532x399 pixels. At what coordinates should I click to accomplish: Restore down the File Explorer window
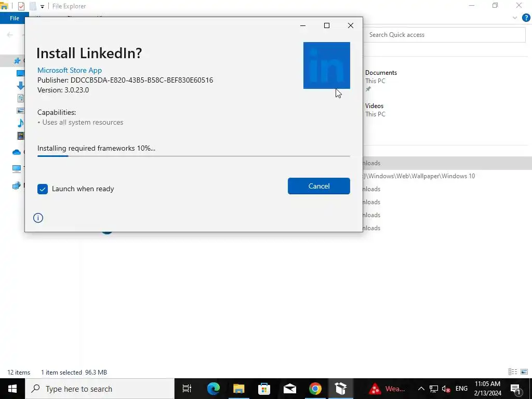pyautogui.click(x=495, y=5)
